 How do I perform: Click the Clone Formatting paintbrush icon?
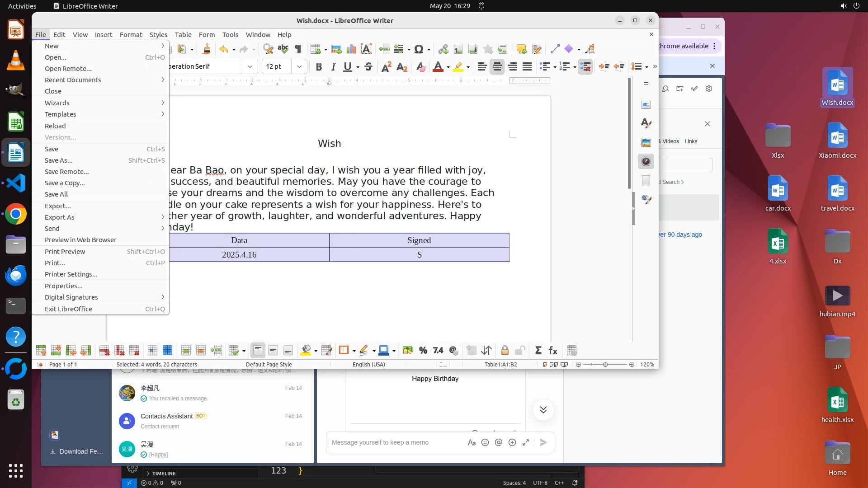click(x=207, y=49)
